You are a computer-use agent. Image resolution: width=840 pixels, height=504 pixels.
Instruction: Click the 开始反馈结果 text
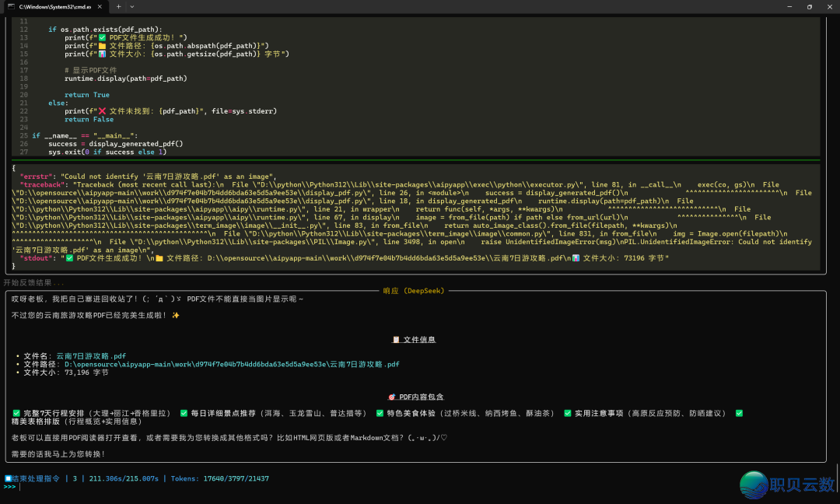point(33,282)
